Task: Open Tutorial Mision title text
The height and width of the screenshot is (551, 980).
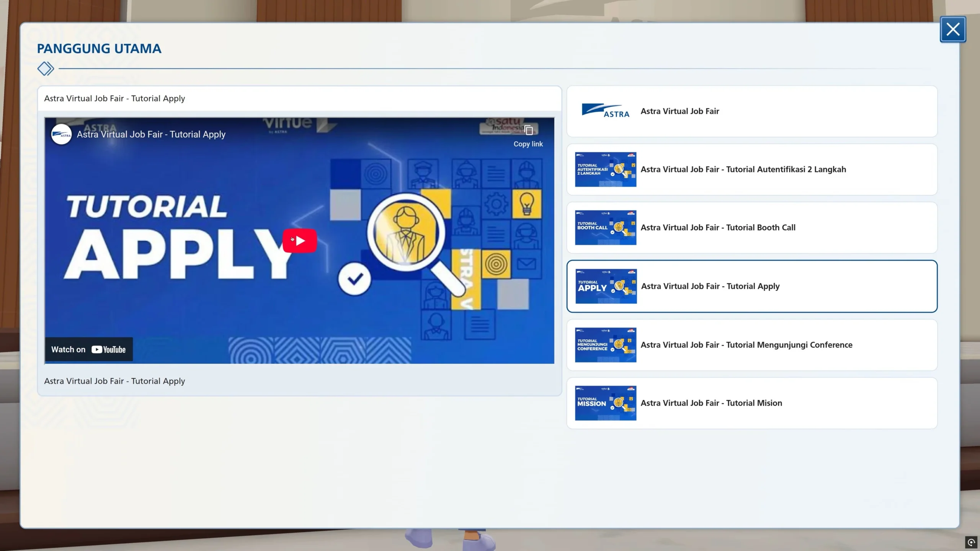Action: pos(711,403)
